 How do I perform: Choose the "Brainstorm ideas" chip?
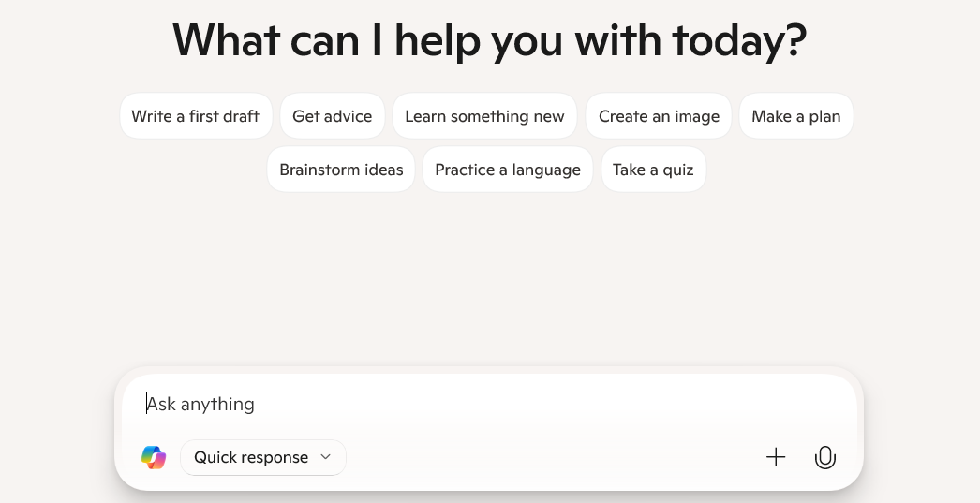[x=341, y=170]
